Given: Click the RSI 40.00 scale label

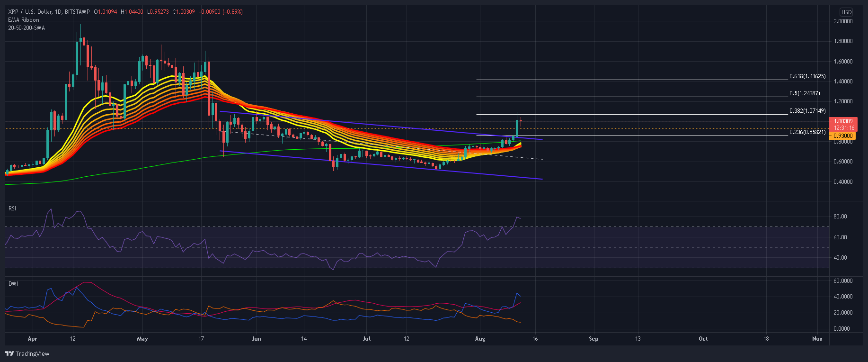Looking at the screenshot, I should click(840, 258).
